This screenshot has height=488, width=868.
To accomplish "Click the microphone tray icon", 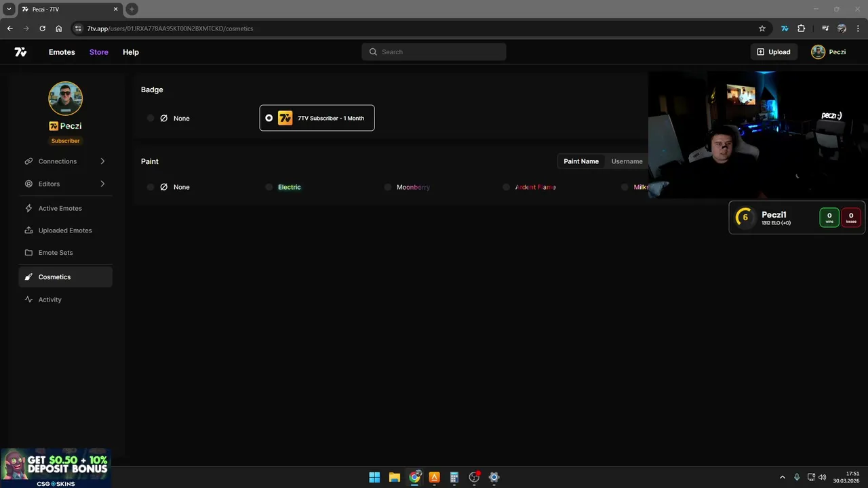I will click(x=797, y=477).
